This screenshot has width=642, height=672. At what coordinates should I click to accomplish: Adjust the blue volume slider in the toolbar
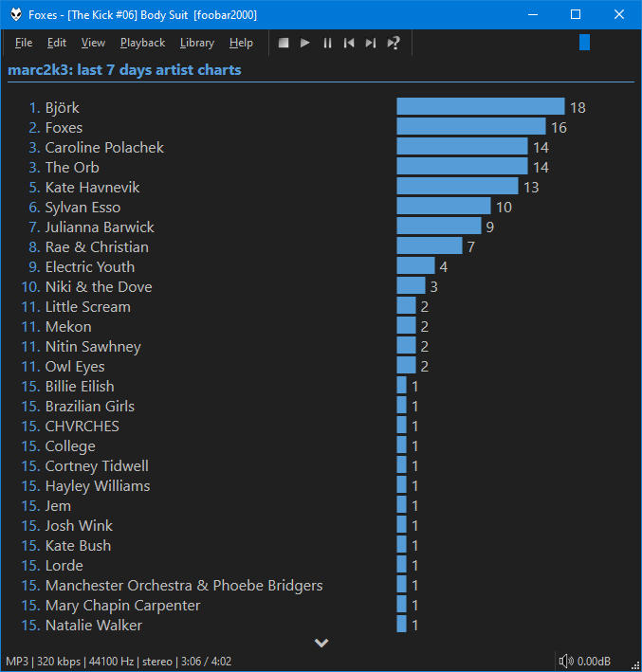[x=584, y=43]
